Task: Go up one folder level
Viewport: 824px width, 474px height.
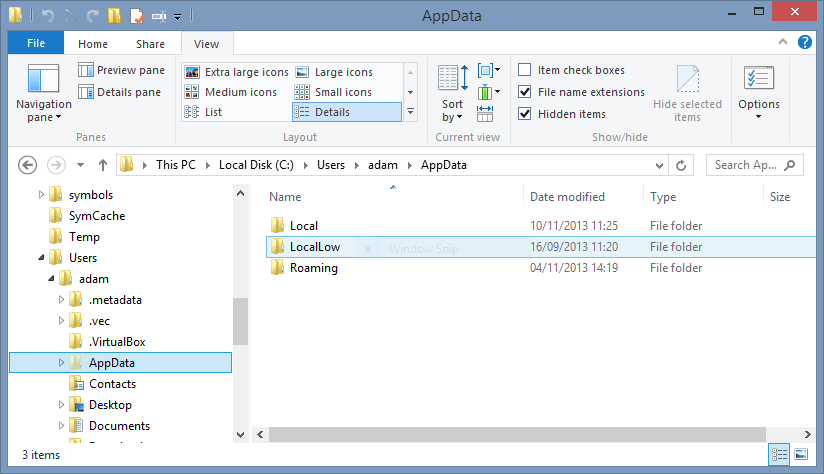Action: pyautogui.click(x=103, y=165)
